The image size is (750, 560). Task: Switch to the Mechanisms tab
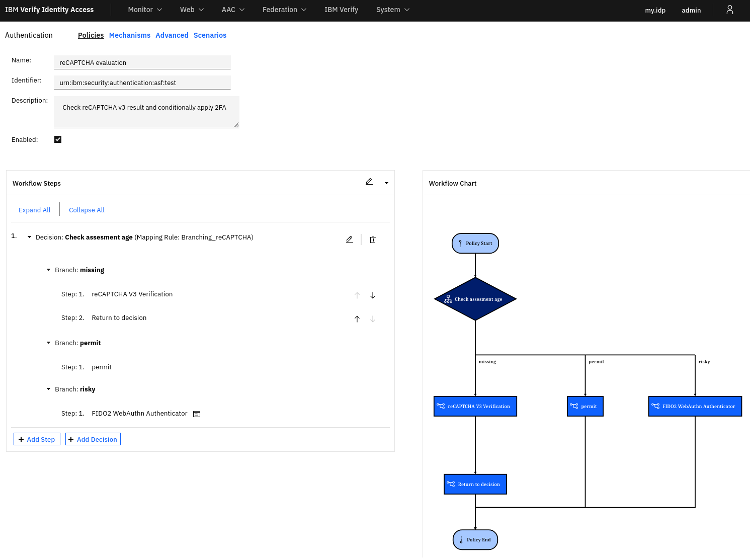coord(130,35)
